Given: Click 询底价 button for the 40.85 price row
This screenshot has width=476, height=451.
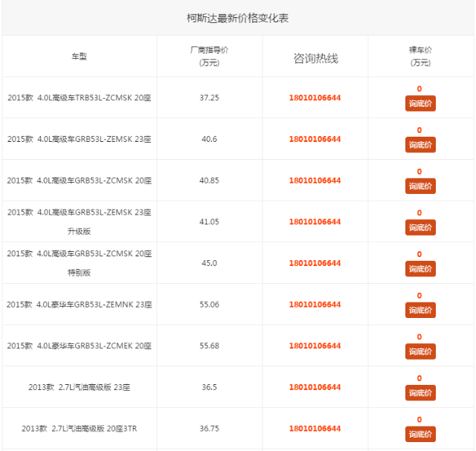Looking at the screenshot, I should click(x=420, y=186).
